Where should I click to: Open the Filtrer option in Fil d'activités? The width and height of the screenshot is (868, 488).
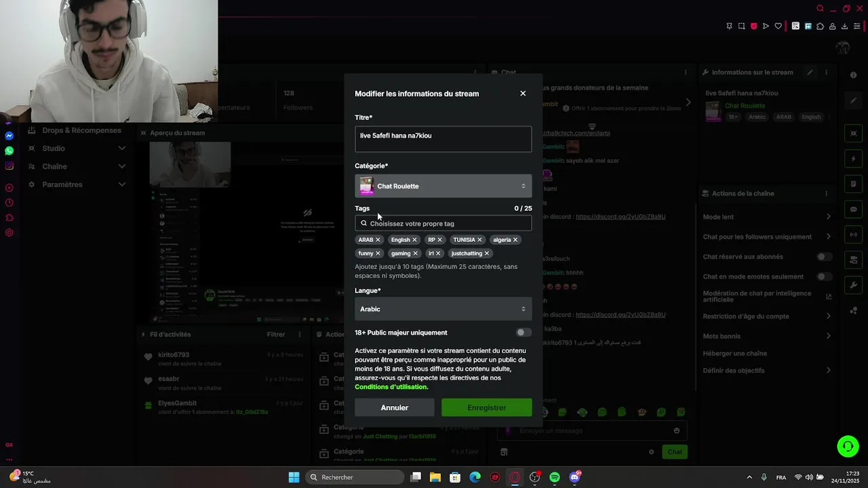point(276,334)
